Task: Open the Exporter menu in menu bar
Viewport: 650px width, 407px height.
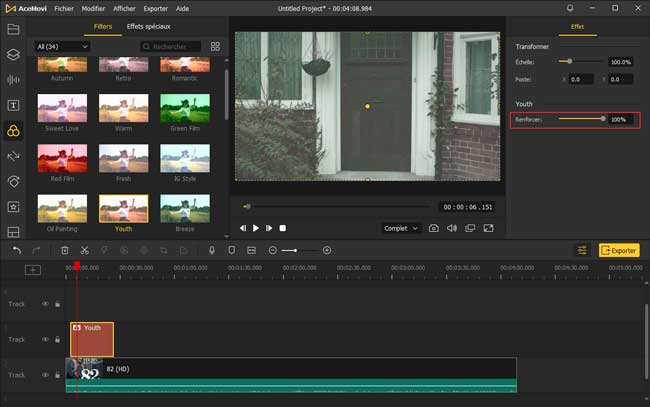Action: click(155, 8)
